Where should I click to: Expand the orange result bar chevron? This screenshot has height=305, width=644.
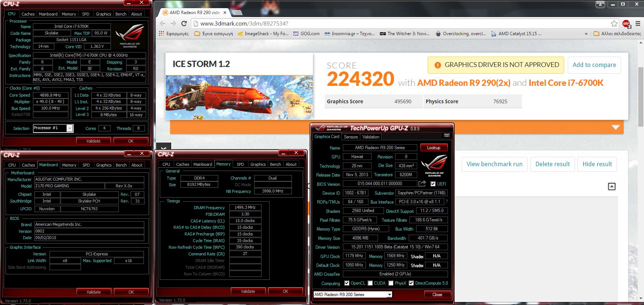616,127
